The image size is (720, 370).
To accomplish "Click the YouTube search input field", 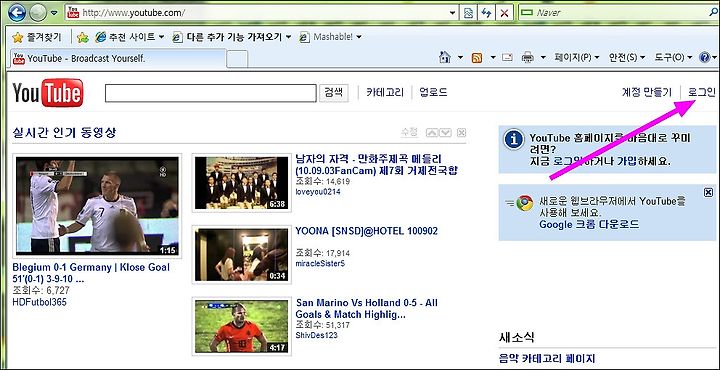I will (x=211, y=93).
